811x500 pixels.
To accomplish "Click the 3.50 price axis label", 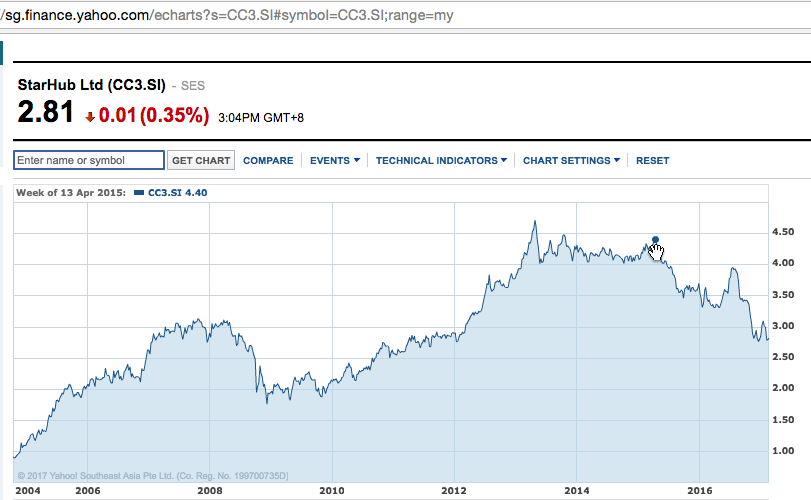I will (783, 295).
